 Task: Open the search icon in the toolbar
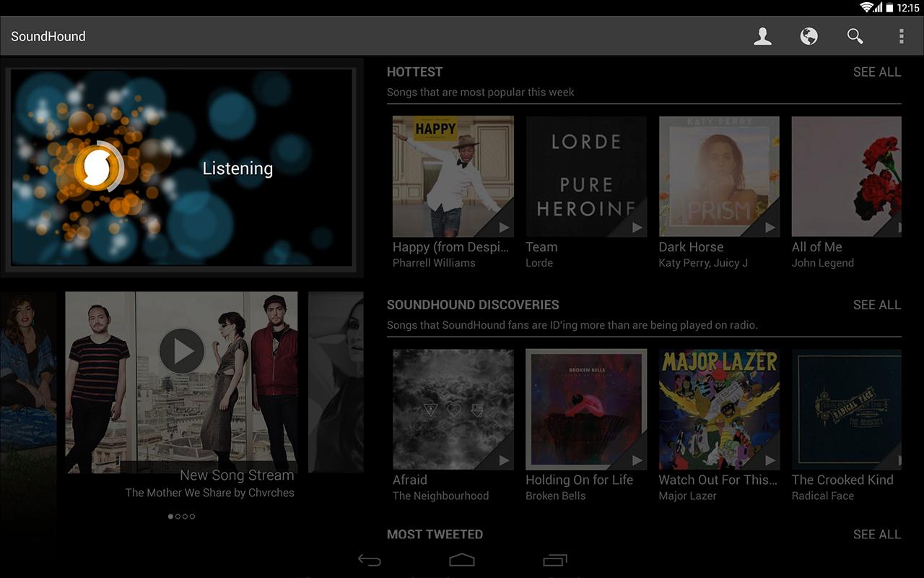click(x=855, y=35)
